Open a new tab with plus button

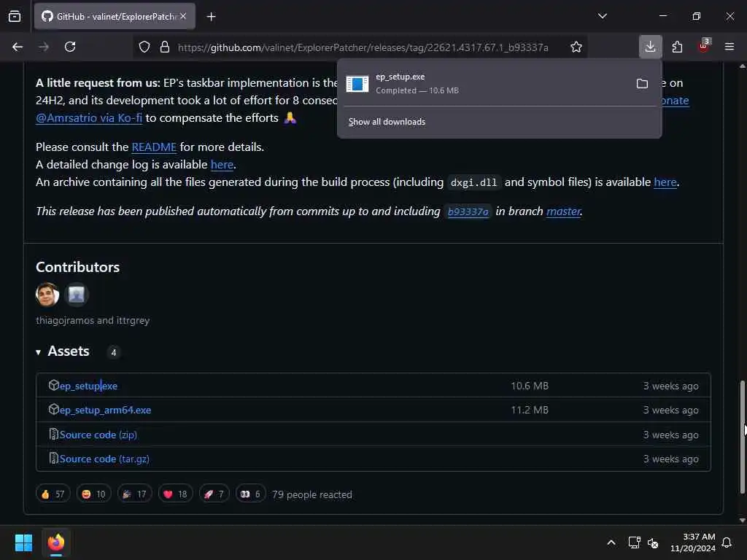click(211, 17)
